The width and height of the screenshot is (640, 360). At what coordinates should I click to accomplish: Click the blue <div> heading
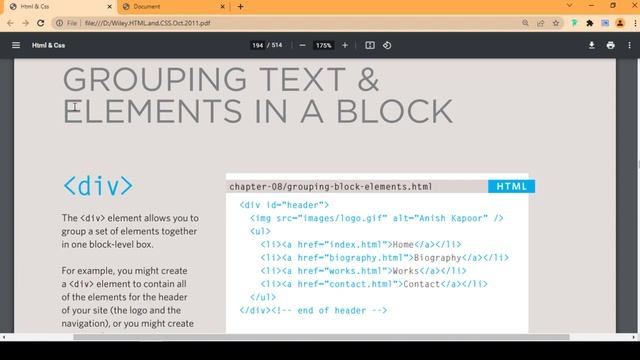coord(98,186)
